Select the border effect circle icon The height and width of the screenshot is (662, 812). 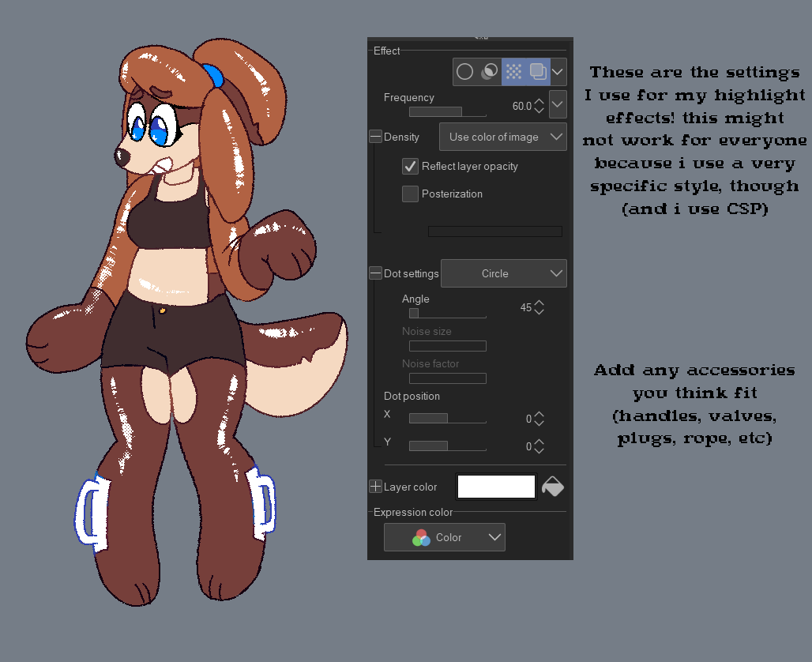click(x=464, y=71)
